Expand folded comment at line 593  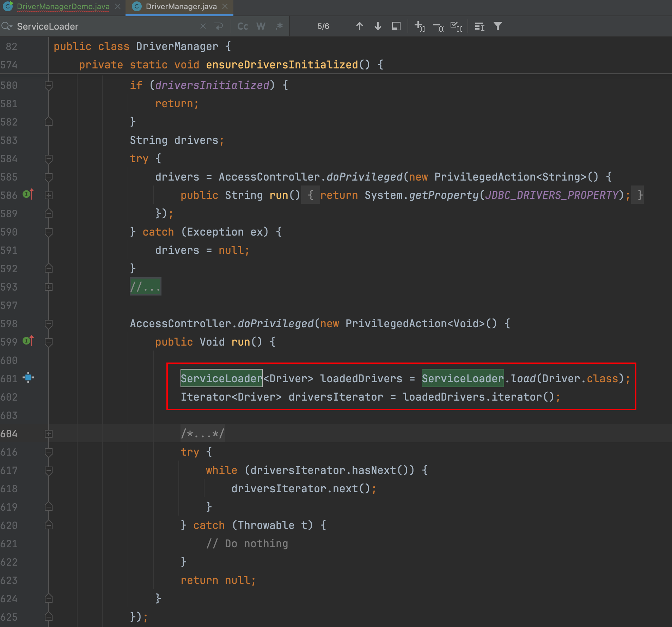tap(49, 287)
